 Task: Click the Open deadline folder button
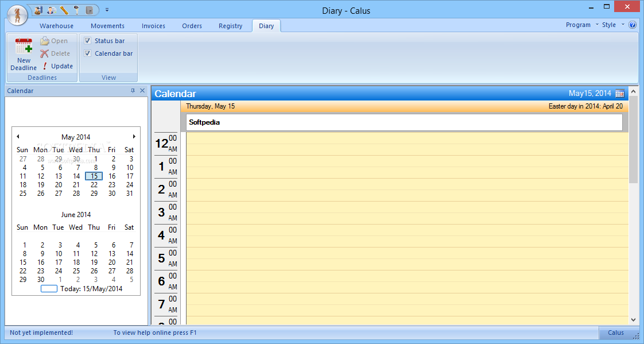(54, 41)
